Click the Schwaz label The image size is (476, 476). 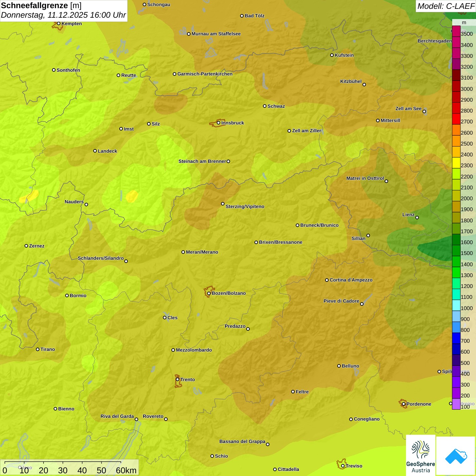click(x=276, y=106)
